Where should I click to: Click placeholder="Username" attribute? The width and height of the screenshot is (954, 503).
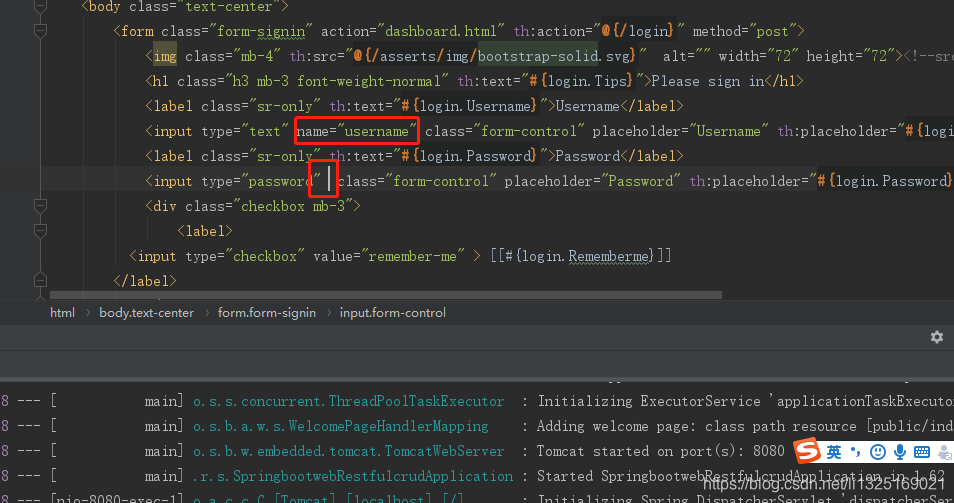680,131
